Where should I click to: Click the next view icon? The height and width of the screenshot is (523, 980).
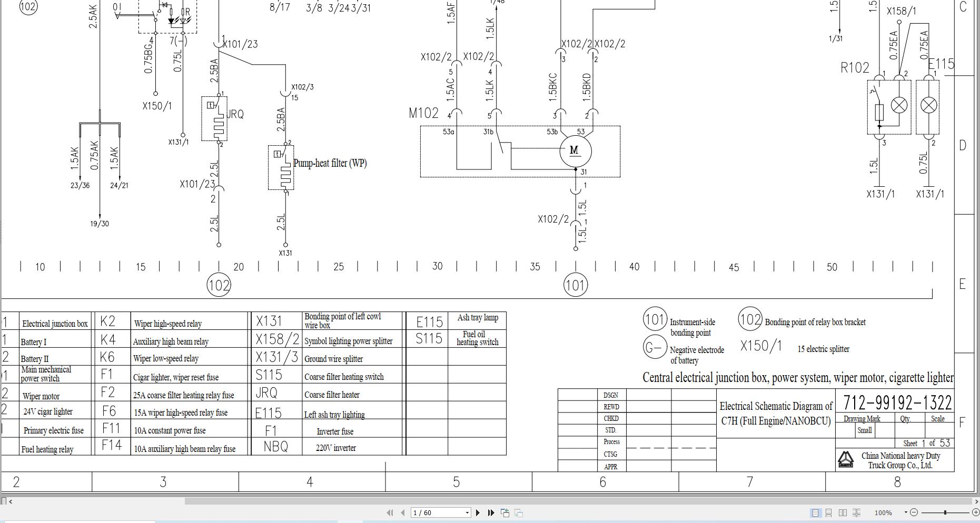519,512
